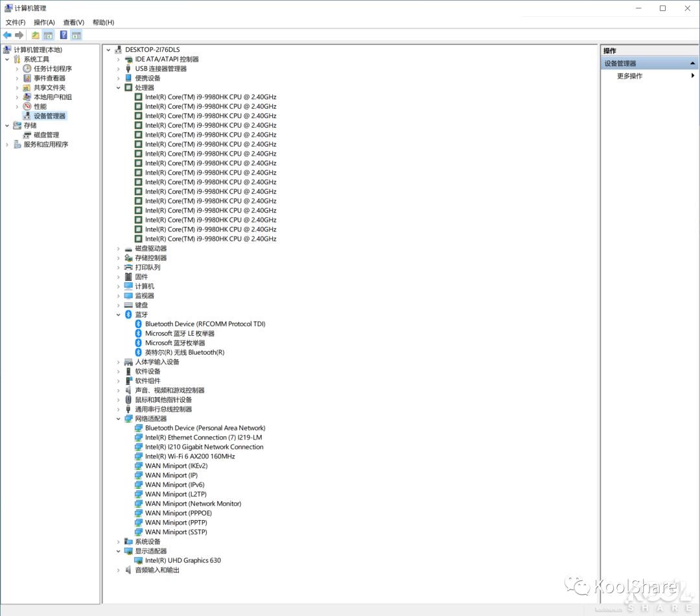Select WAN Miniport (IKEv2) adapter
This screenshot has height=616, width=700.
coord(176,466)
